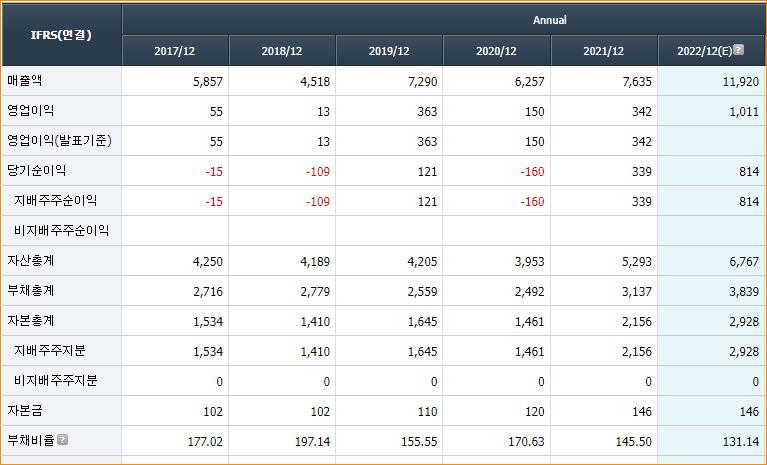Click the 6,257 sales value for 2020/12
The height and width of the screenshot is (465, 767).
[x=529, y=82]
